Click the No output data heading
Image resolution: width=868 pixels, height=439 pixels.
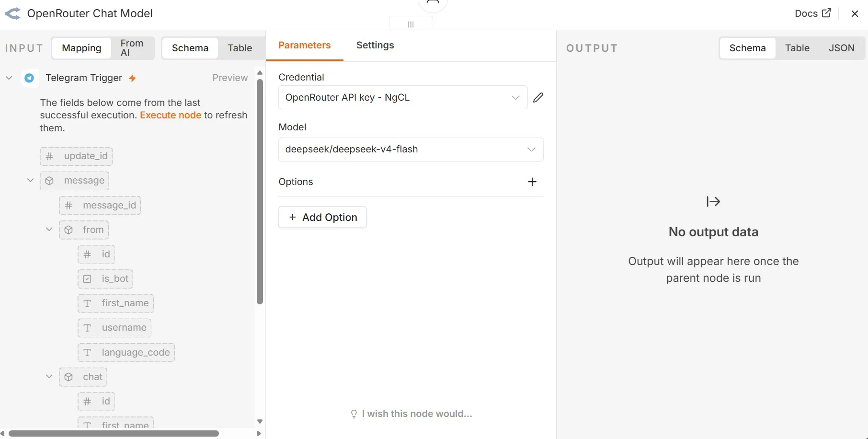[713, 232]
